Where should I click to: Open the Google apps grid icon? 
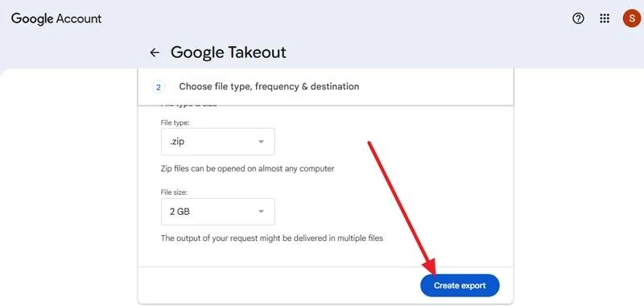[x=605, y=19]
